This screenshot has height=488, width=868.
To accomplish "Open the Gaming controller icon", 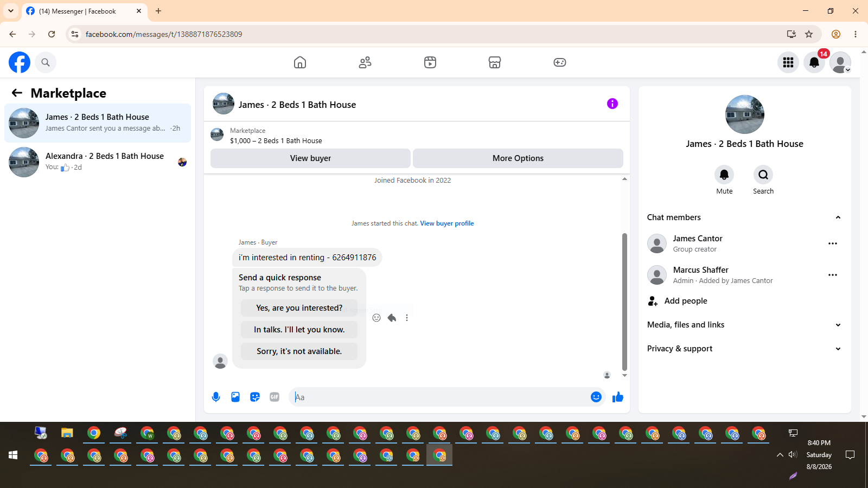I will click(x=560, y=62).
